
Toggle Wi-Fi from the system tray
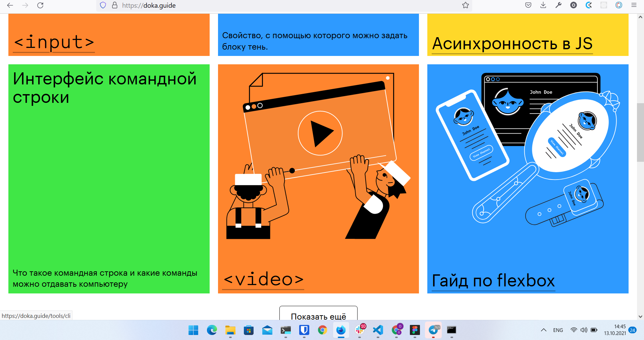[x=574, y=330]
